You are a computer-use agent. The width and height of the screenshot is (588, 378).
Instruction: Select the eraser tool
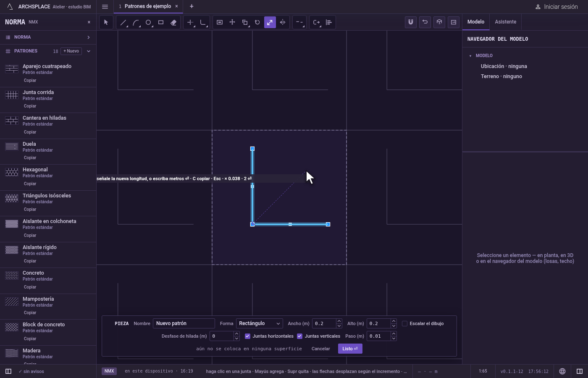pyautogui.click(x=173, y=22)
